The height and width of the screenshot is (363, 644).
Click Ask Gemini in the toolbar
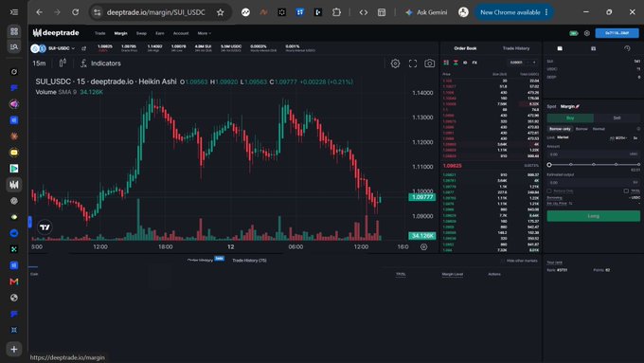click(x=426, y=12)
